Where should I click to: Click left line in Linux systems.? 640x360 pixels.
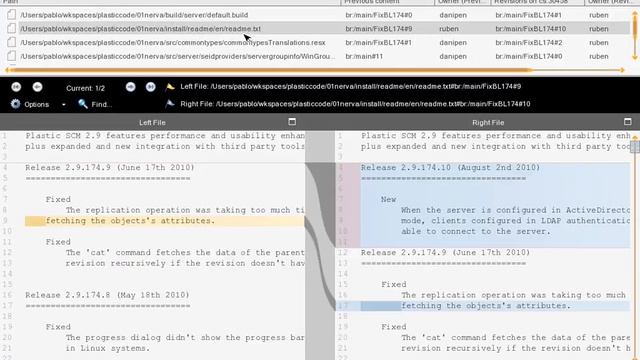(x=108, y=348)
